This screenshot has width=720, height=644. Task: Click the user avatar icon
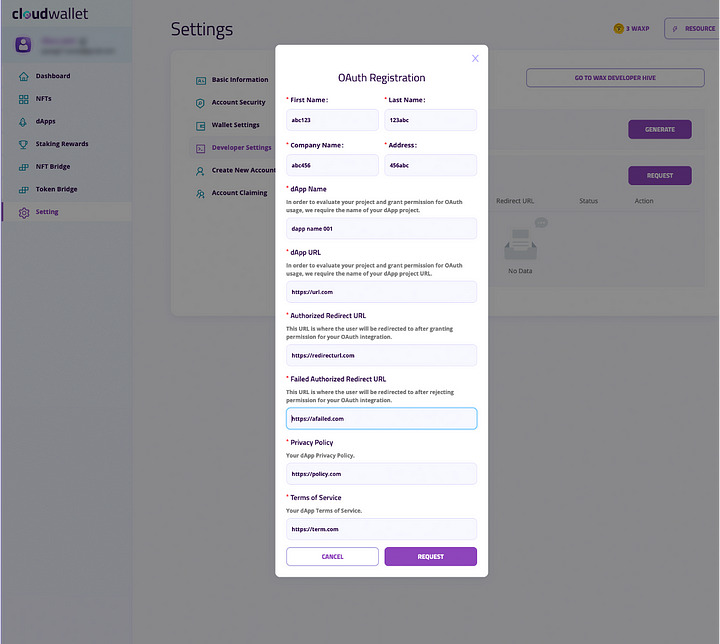coord(23,45)
